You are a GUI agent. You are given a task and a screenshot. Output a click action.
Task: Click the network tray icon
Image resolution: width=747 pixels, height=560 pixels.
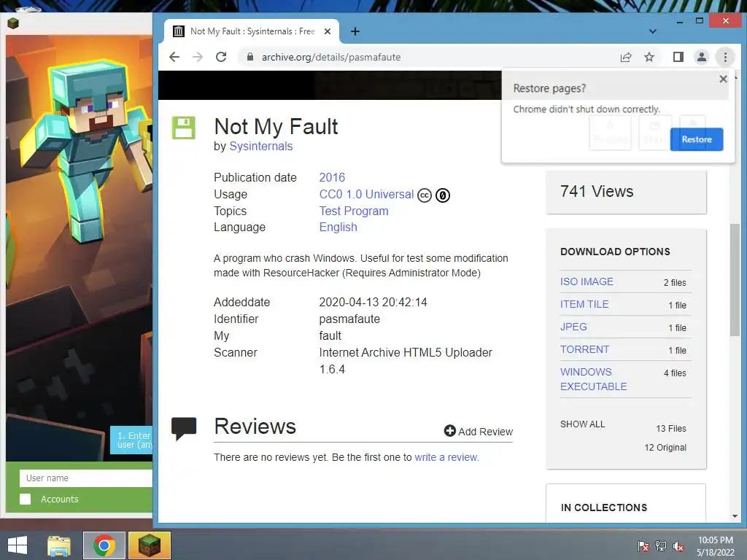coord(661,546)
